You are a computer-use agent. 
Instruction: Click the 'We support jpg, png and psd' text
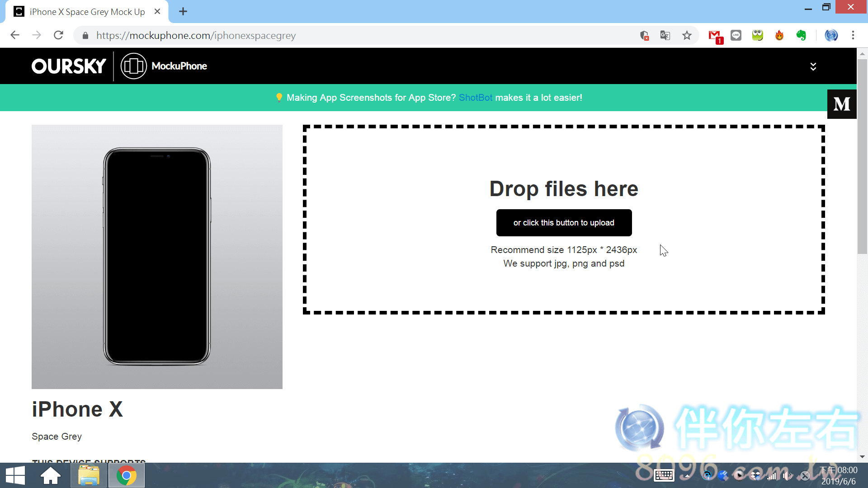pos(564,263)
